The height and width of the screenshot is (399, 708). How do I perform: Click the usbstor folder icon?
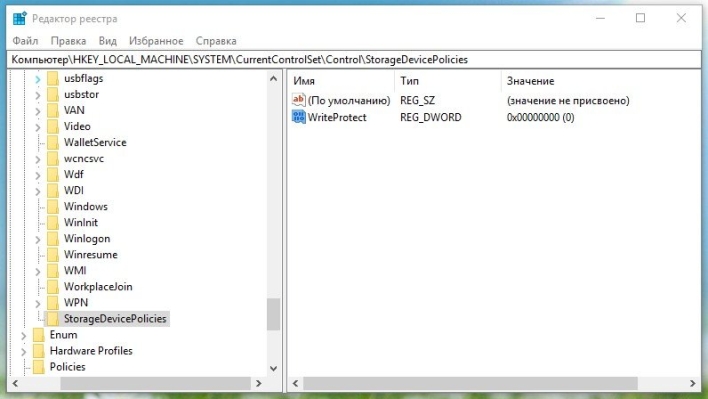(x=53, y=94)
